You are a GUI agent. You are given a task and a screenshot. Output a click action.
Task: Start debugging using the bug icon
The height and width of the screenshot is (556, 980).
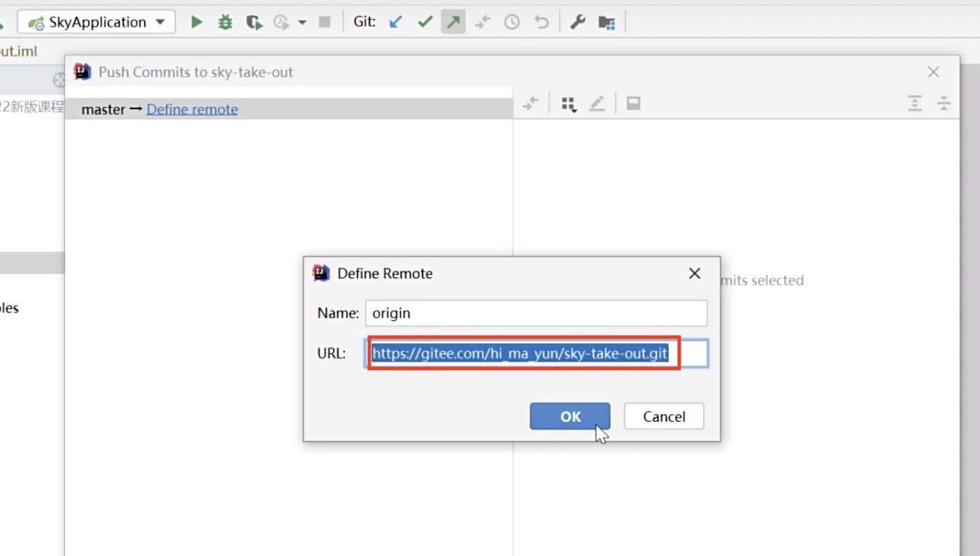click(x=225, y=22)
